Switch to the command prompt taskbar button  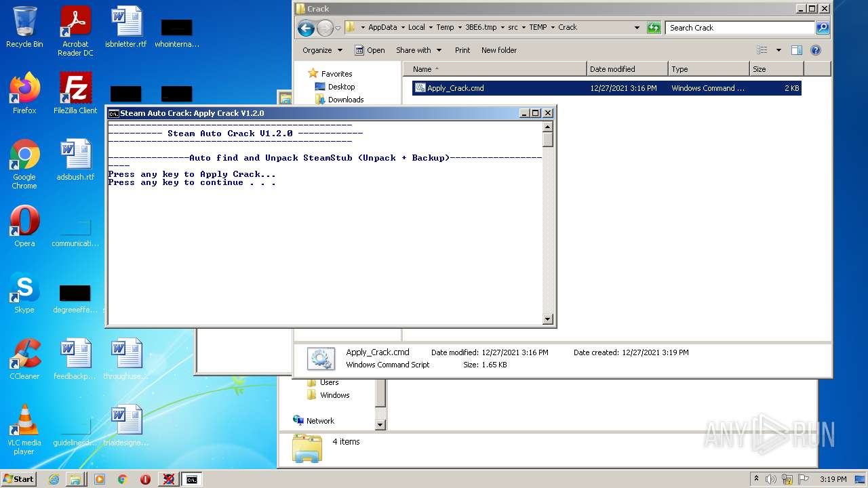[192, 479]
